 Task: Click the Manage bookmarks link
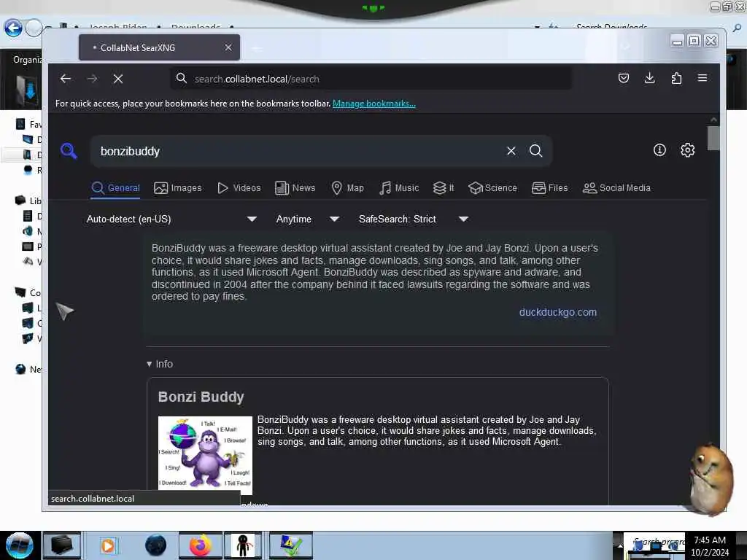click(x=374, y=104)
